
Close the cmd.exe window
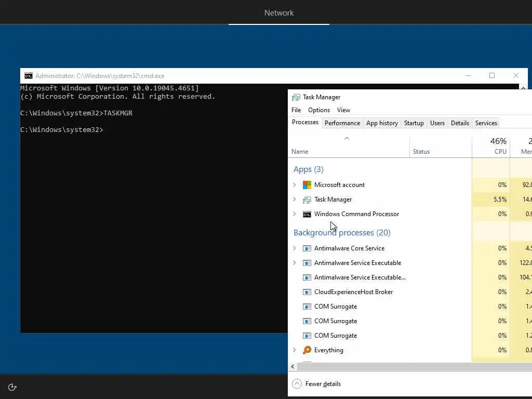[x=516, y=76]
